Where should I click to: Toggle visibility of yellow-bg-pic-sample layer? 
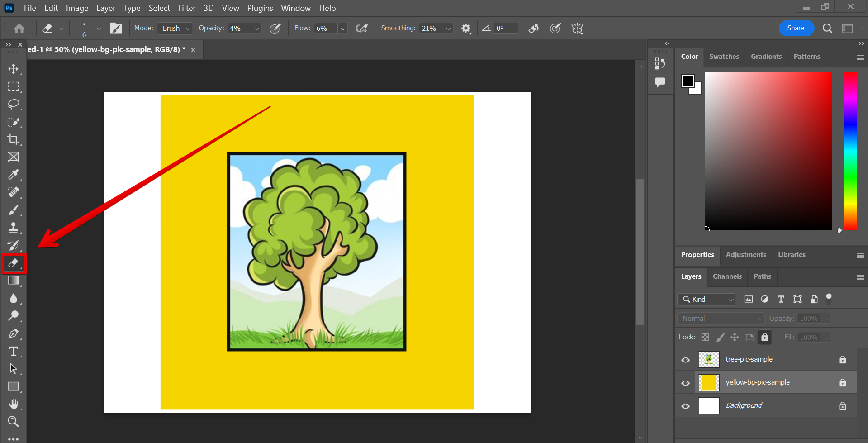click(x=685, y=383)
